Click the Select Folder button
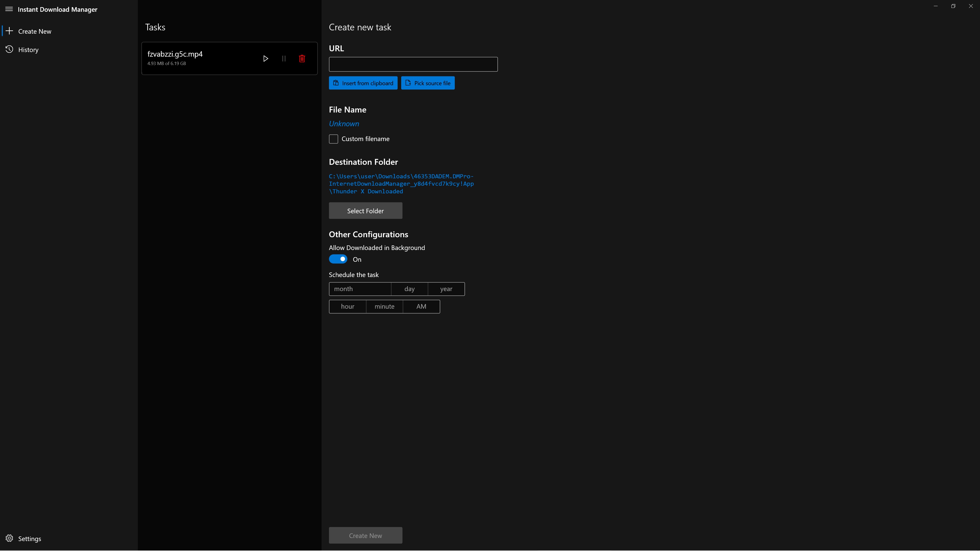This screenshot has width=980, height=551. tap(366, 211)
